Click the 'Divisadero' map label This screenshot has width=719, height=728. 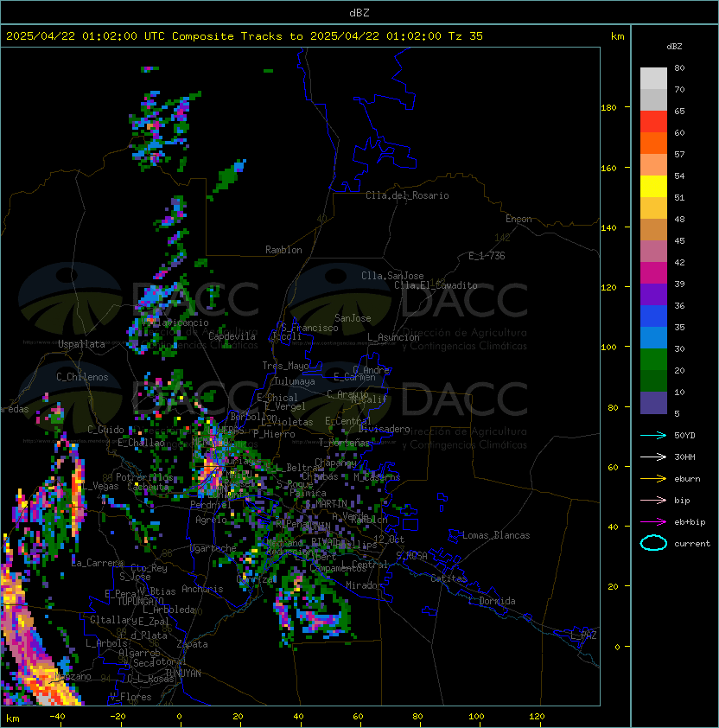point(384,429)
